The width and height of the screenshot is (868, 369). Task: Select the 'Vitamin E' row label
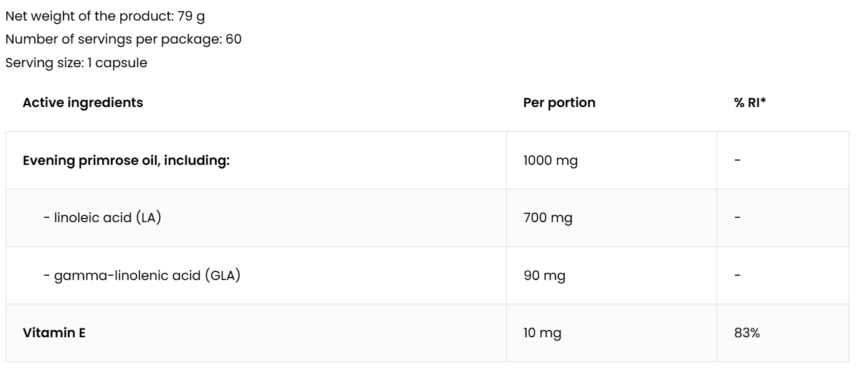click(54, 333)
